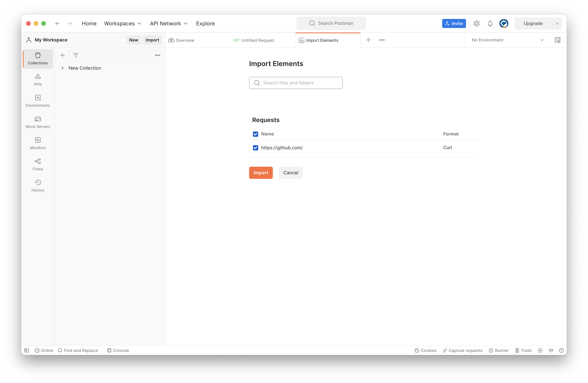Open the Monitors sidebar section
The image size is (588, 383).
pos(38,143)
